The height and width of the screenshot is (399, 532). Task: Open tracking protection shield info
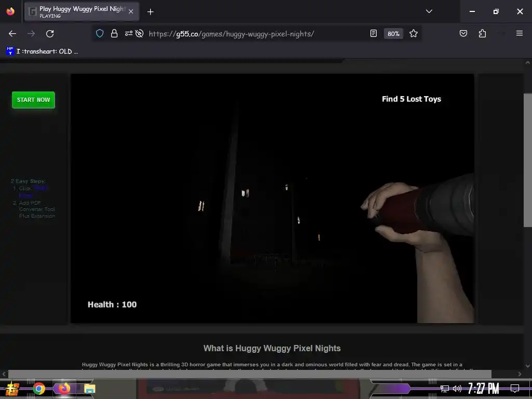pyautogui.click(x=99, y=34)
